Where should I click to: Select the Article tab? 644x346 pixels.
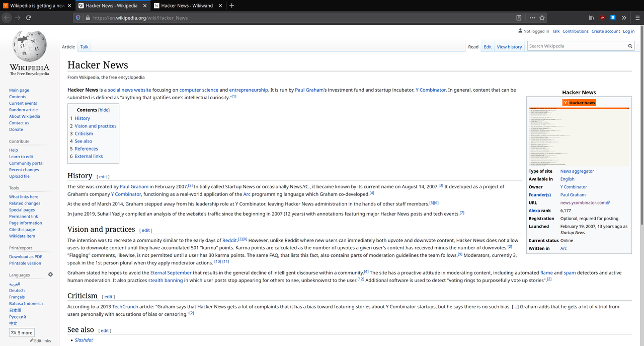pos(68,47)
